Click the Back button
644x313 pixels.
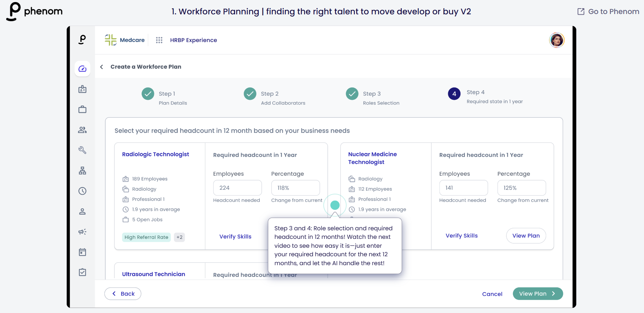(123, 294)
